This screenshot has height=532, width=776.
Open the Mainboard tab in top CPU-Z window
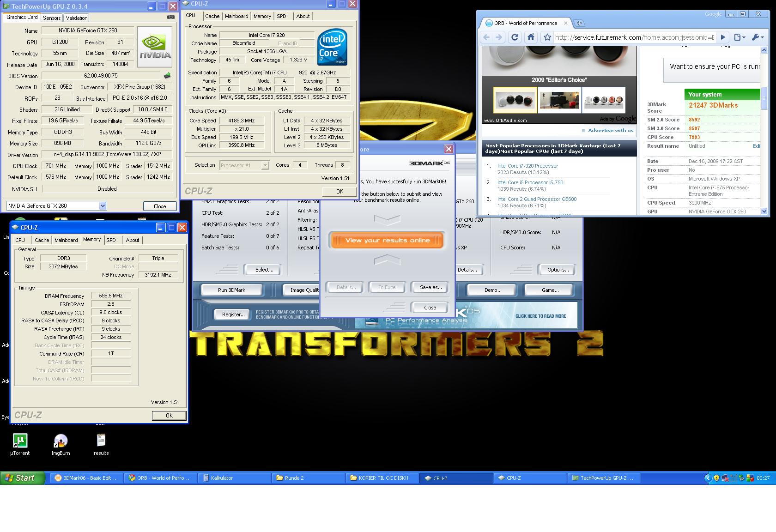tap(236, 16)
